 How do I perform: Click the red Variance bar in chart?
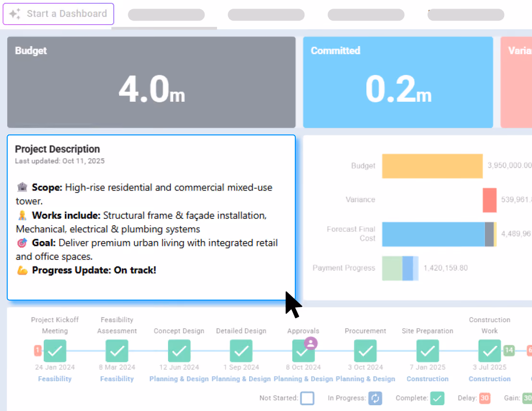click(490, 200)
